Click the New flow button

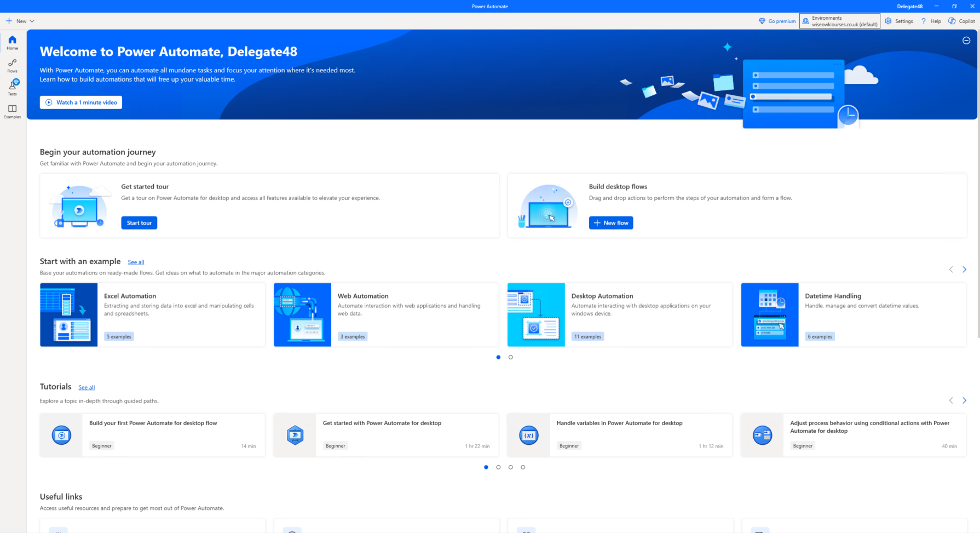[611, 223]
